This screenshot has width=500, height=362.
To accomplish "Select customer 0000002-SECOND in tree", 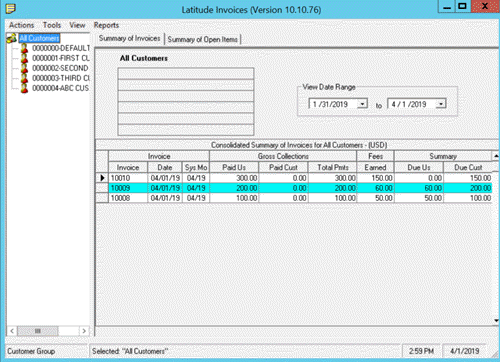I will coord(60,68).
